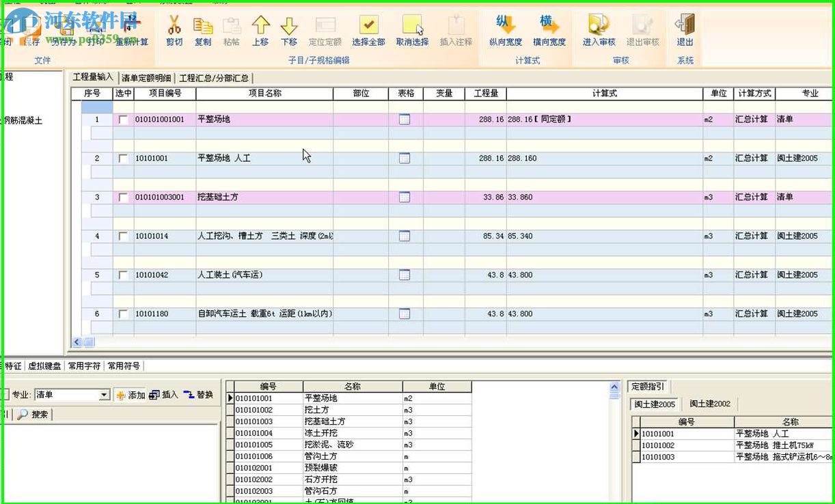Open table icon in row 2 表格 column
Screen dimensions: 835x504
coord(405,158)
